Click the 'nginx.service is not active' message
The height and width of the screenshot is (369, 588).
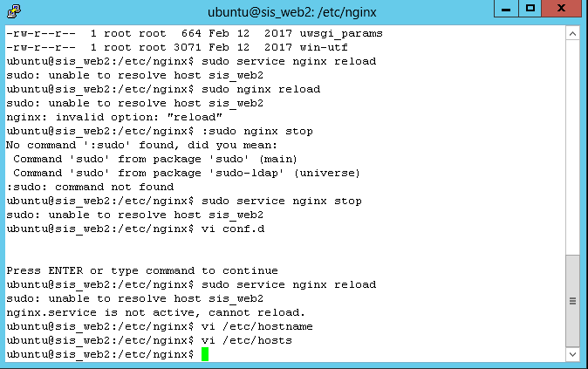(x=155, y=312)
